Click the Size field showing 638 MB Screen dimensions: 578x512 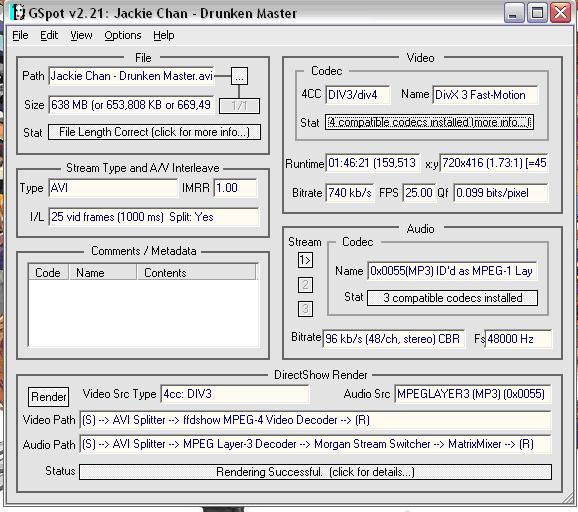(x=131, y=105)
